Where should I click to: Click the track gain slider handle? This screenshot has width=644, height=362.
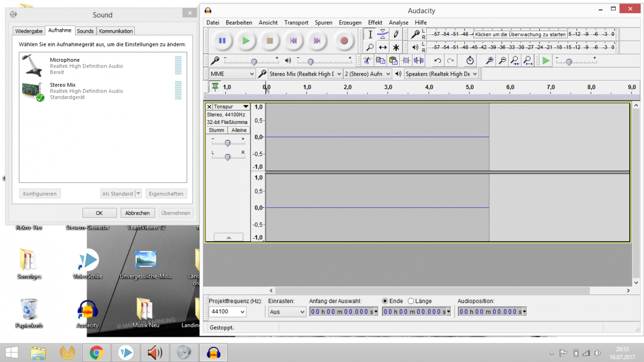point(227,143)
